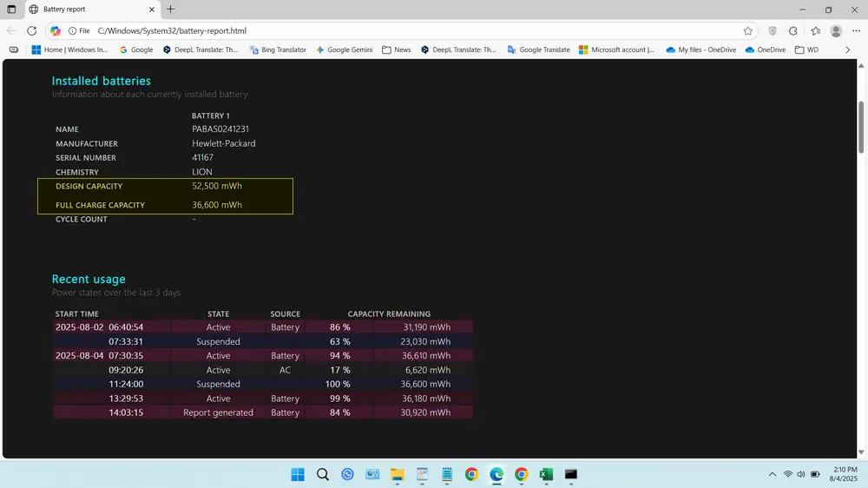Open Copilot icon in address bar

(56, 31)
